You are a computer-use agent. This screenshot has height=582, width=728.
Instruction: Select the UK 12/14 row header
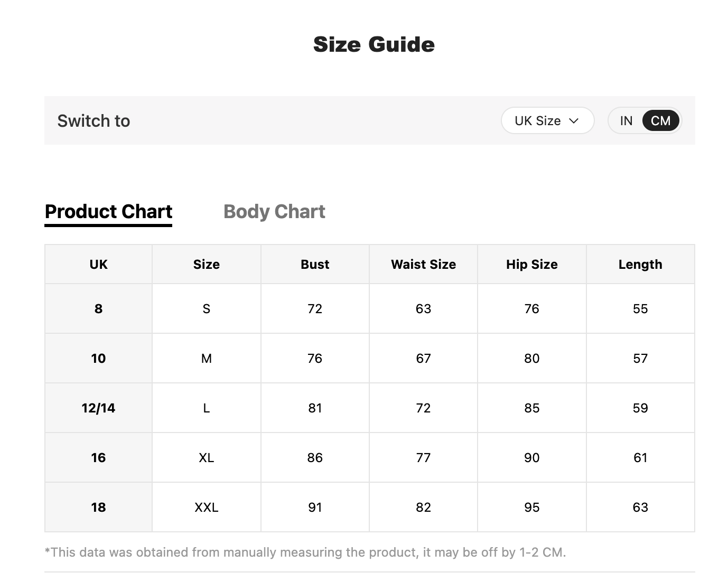[x=98, y=408]
